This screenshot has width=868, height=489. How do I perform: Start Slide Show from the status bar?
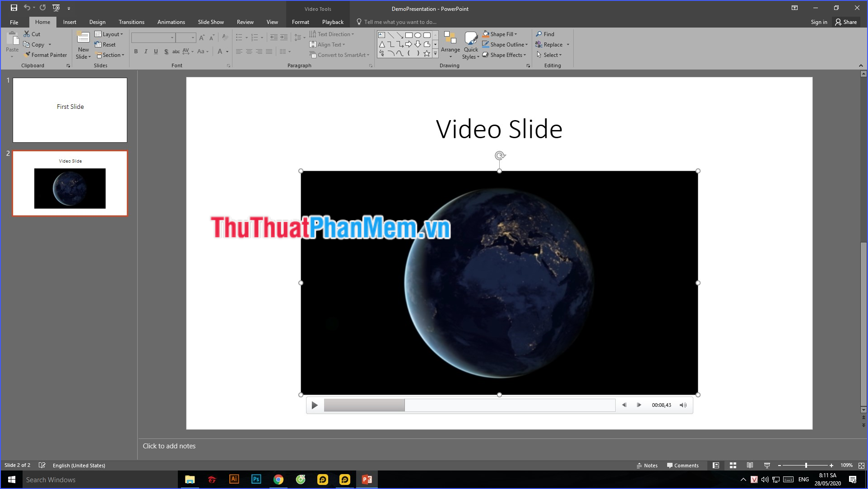tap(766, 465)
